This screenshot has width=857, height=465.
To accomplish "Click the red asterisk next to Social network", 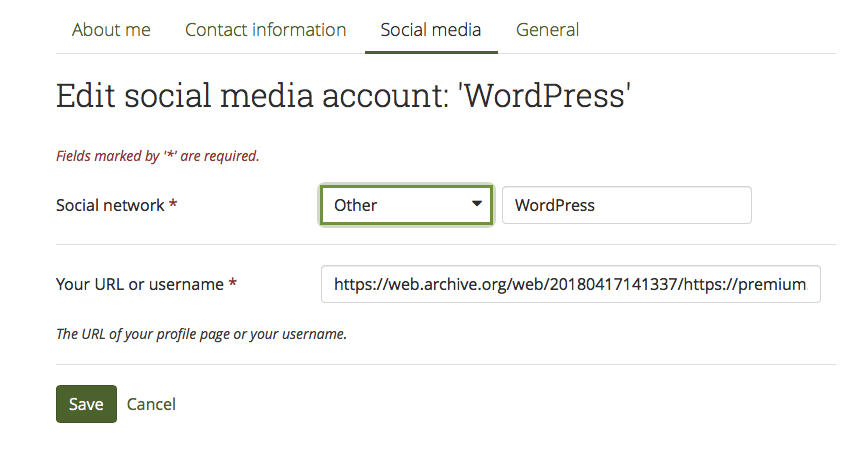I will 173,205.
